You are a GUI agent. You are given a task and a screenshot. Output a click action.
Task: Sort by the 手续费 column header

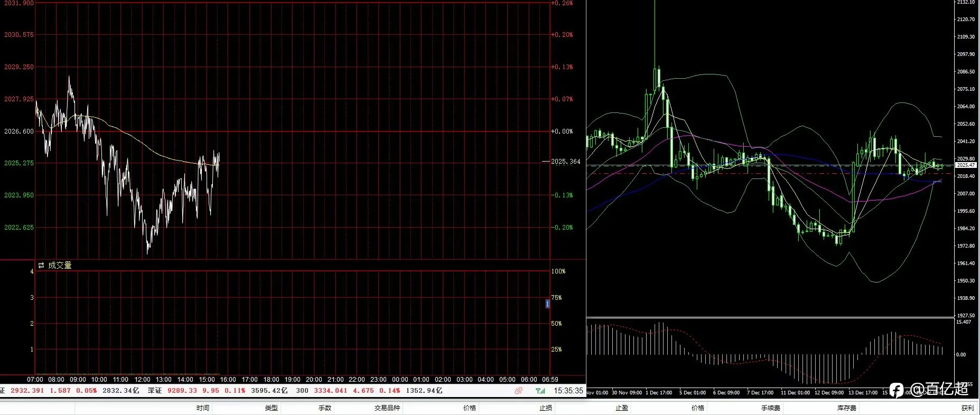[x=771, y=408]
